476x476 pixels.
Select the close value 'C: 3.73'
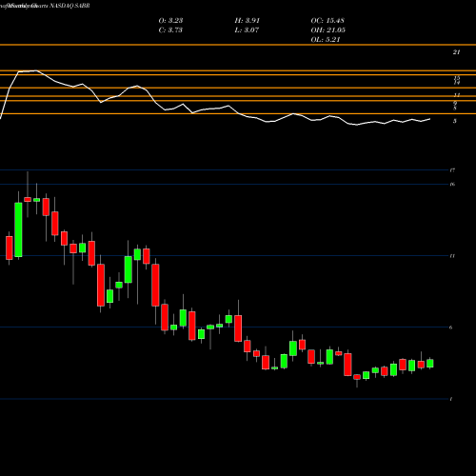(170, 30)
